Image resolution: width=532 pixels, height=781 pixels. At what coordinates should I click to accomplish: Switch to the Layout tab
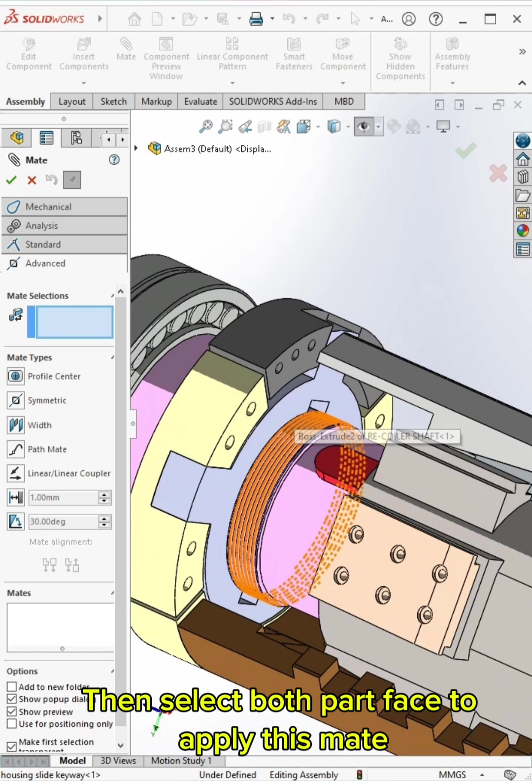[72, 102]
